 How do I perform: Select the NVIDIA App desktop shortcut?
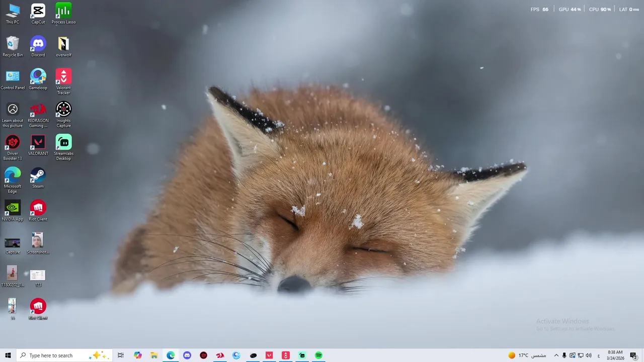pyautogui.click(x=13, y=211)
